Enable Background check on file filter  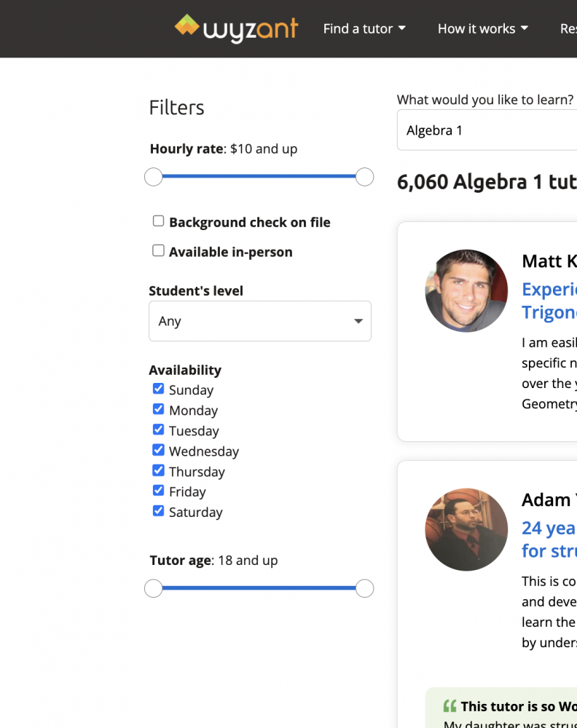coord(158,221)
